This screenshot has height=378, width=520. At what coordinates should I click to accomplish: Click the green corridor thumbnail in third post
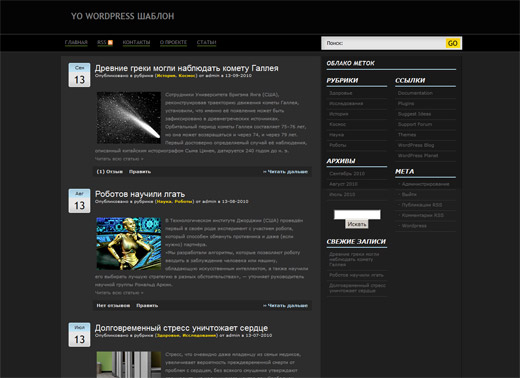[129, 365]
